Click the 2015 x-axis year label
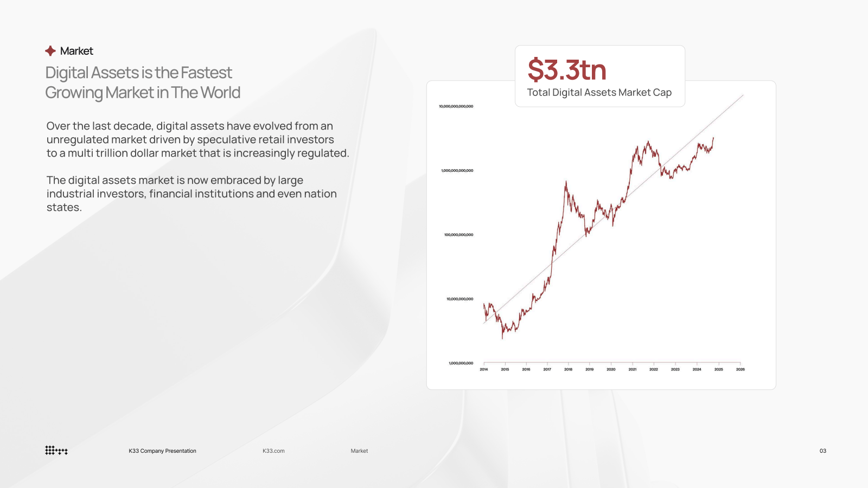 pyautogui.click(x=505, y=369)
